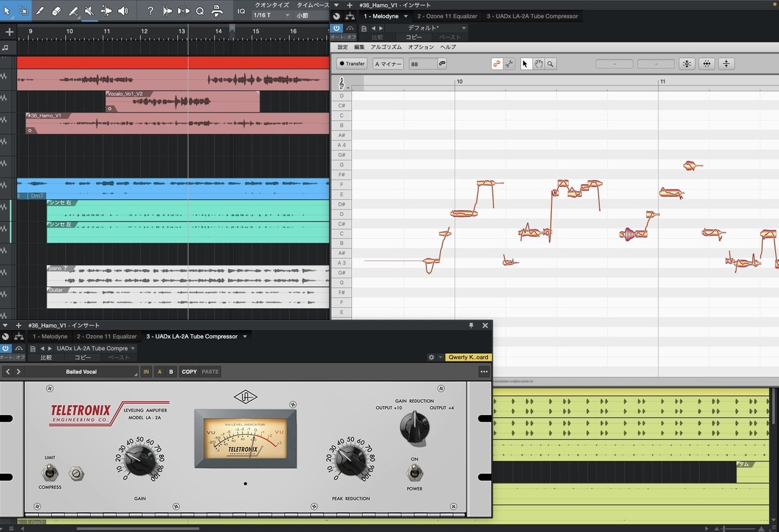Go to previous UAD preset arrow
The height and width of the screenshot is (532, 779).
tap(8, 372)
